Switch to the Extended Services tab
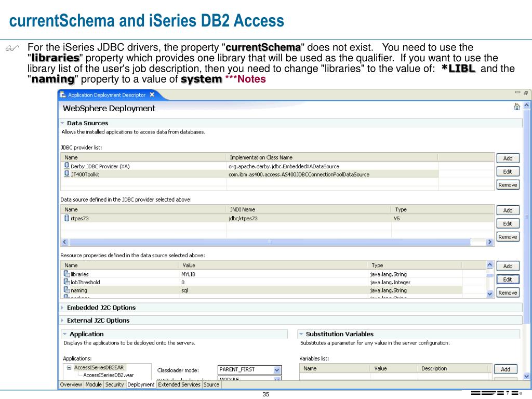 179,384
